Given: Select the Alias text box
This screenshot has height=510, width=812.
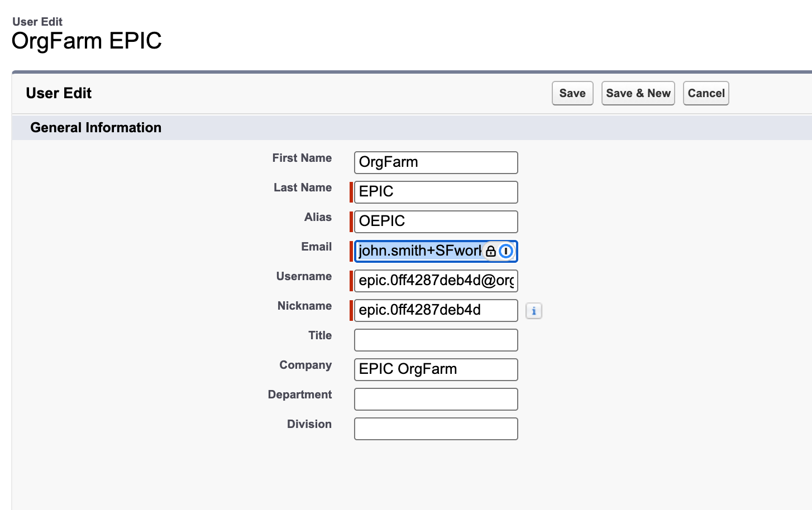Looking at the screenshot, I should tap(436, 222).
